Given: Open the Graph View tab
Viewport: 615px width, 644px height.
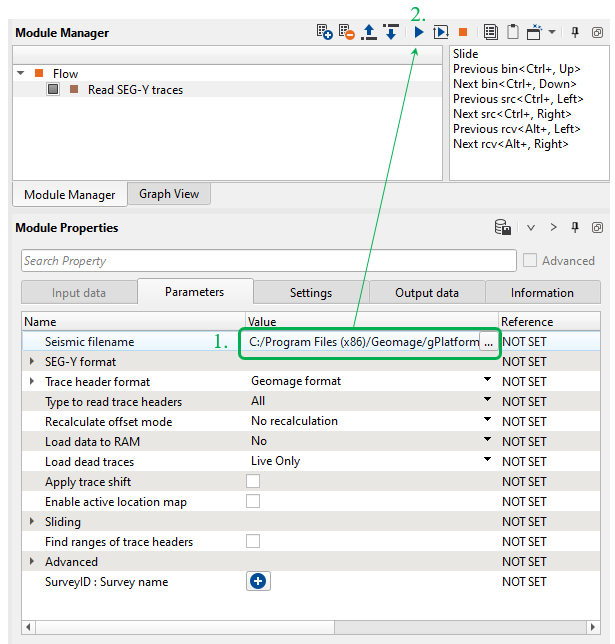Looking at the screenshot, I should pyautogui.click(x=169, y=194).
